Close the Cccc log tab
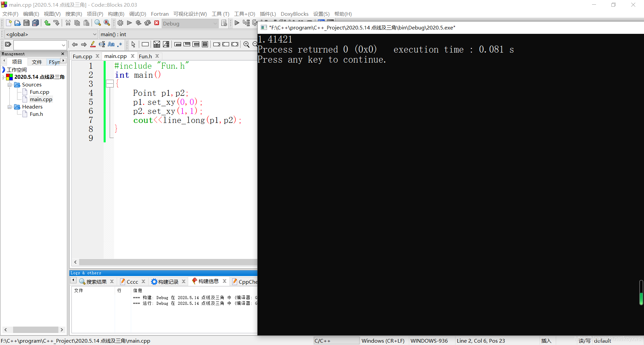This screenshot has width=644, height=345. (x=144, y=281)
